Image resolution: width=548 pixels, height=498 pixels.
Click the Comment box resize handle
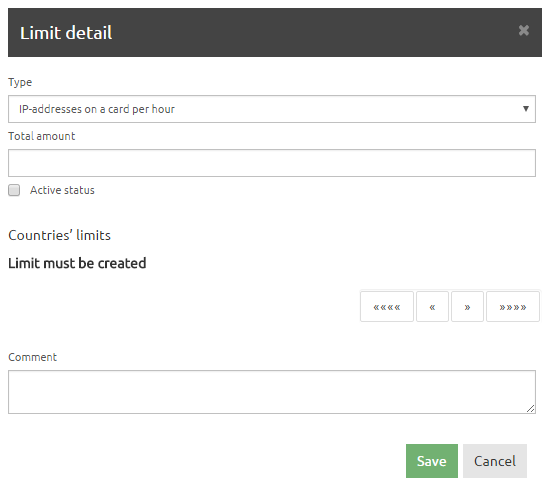(531, 409)
